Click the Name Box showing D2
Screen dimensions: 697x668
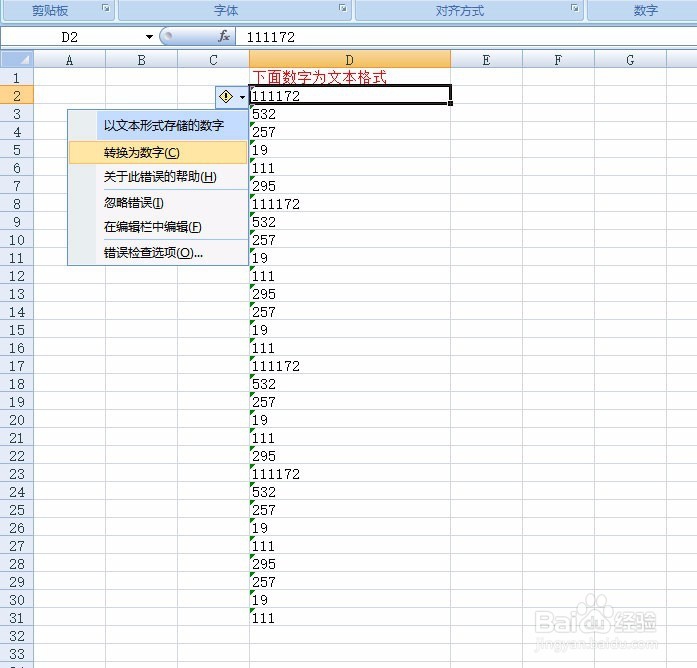pos(72,37)
